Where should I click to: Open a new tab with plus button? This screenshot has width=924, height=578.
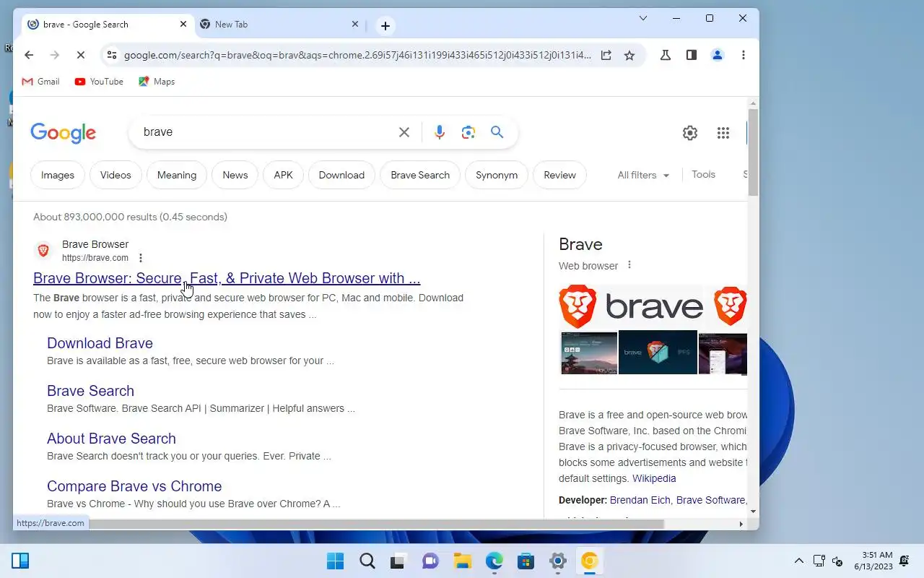click(385, 26)
